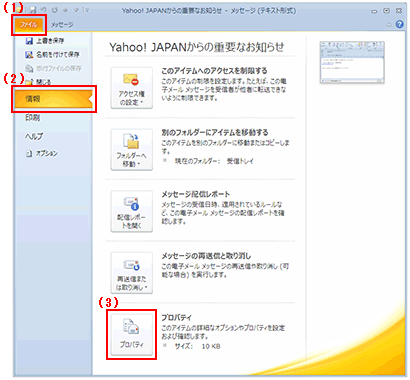Click the info envelope icon on 配信レポート

[131, 203]
